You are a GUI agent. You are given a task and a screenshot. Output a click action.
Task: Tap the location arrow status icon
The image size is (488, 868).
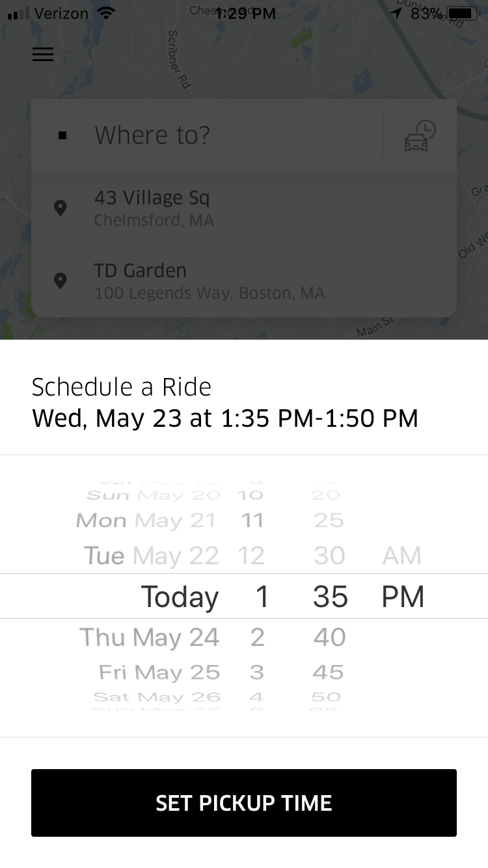coord(396,13)
